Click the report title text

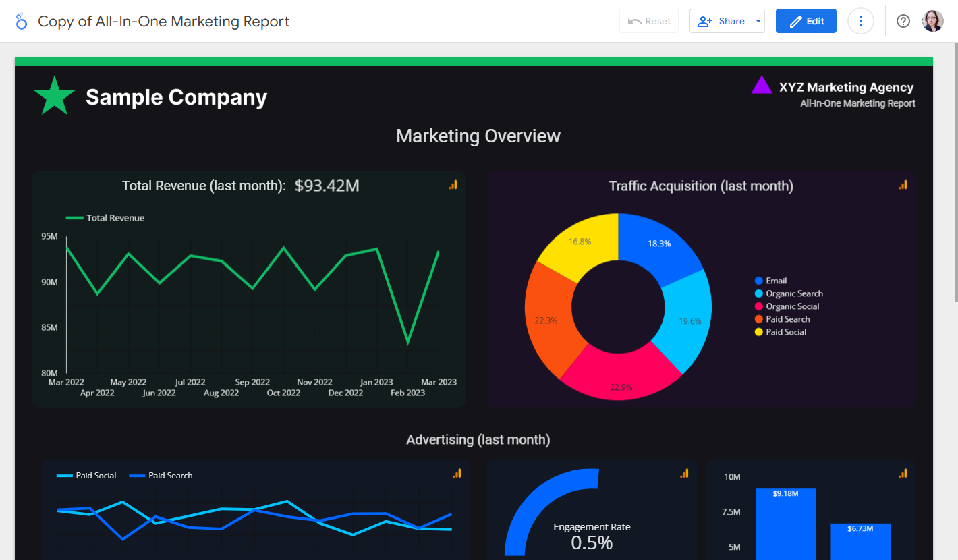point(163,21)
